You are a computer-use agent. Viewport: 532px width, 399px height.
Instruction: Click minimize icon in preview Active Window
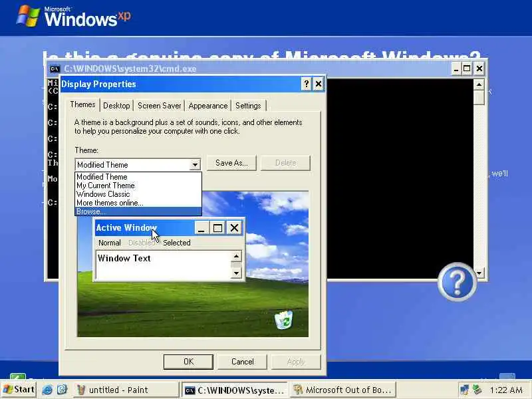coord(201,227)
